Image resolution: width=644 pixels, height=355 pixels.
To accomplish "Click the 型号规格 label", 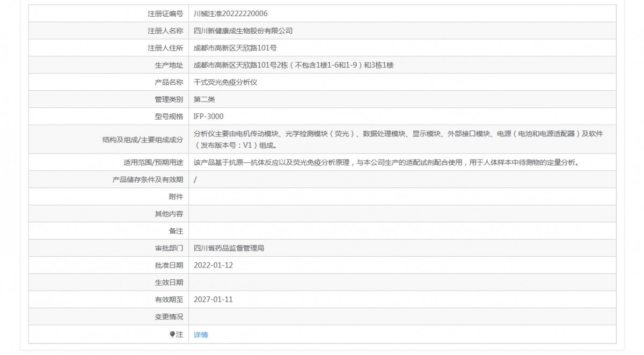I will click(x=169, y=117).
